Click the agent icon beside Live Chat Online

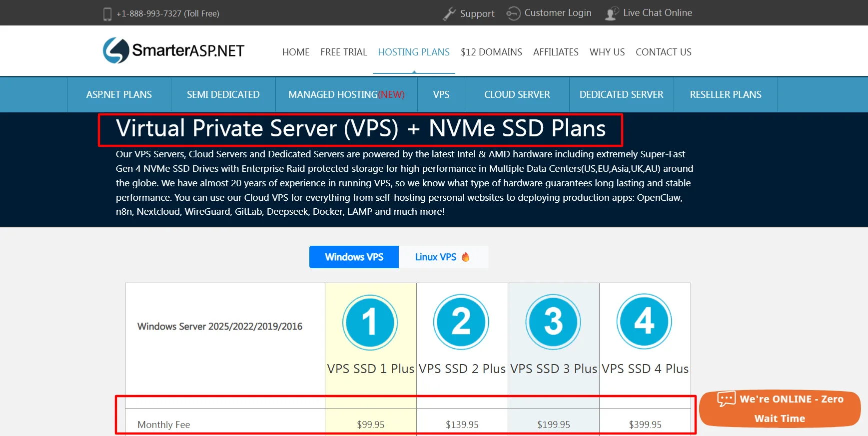[612, 13]
